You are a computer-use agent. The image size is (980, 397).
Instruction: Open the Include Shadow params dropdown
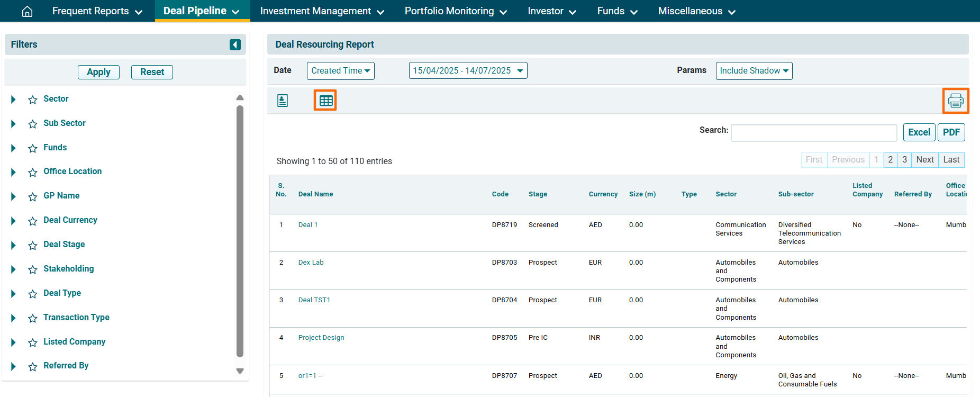coord(754,71)
